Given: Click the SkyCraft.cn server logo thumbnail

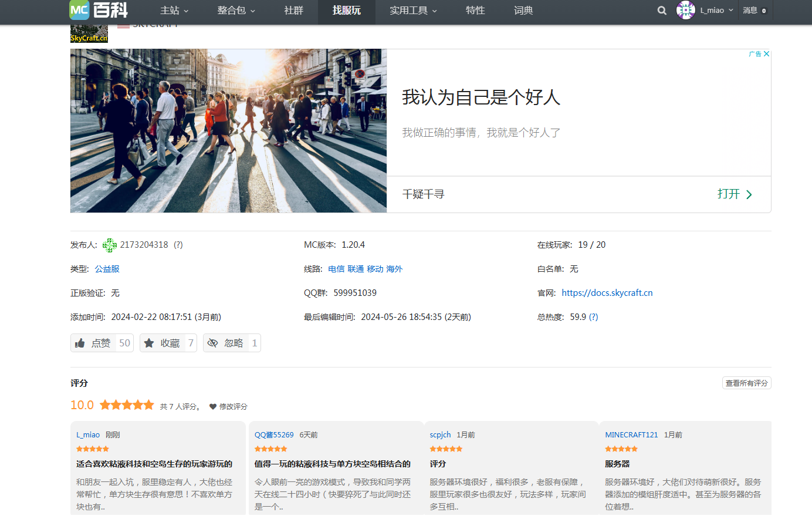Looking at the screenshot, I should point(89,33).
